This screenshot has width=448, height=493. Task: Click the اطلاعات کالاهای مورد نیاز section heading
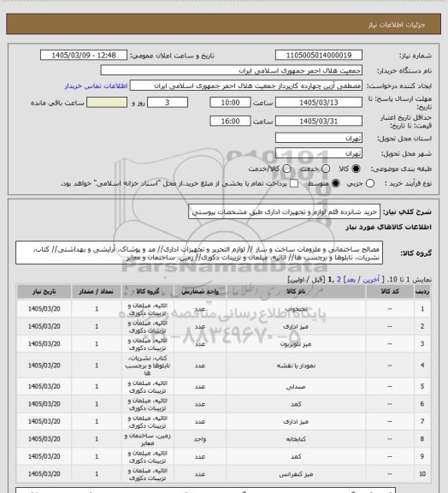click(388, 227)
